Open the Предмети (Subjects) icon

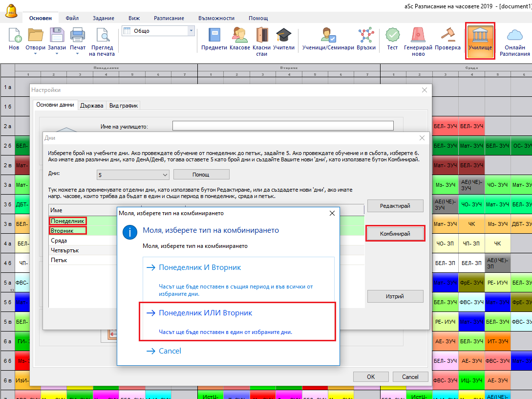pyautogui.click(x=214, y=36)
